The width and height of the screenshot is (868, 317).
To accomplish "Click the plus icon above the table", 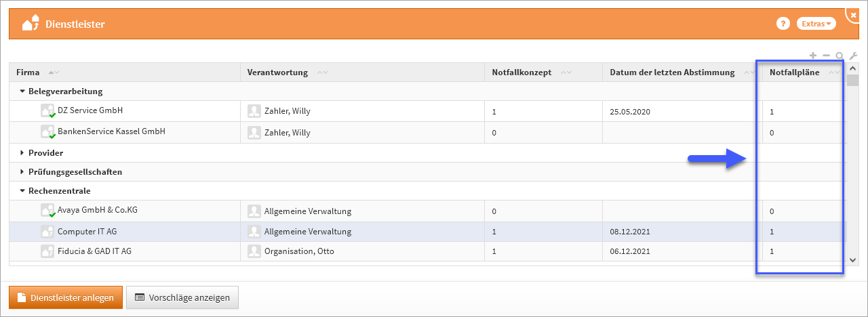I will pyautogui.click(x=813, y=56).
